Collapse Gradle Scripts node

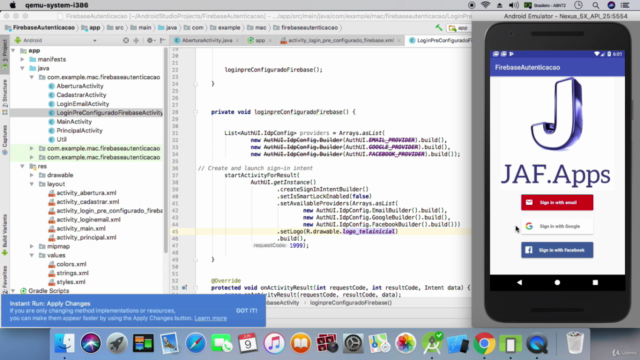pyautogui.click(x=13, y=291)
